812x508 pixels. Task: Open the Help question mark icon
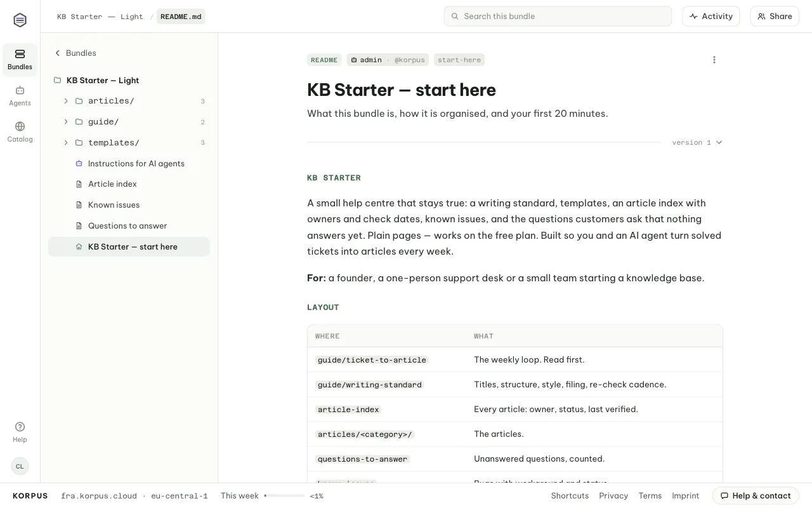(20, 427)
